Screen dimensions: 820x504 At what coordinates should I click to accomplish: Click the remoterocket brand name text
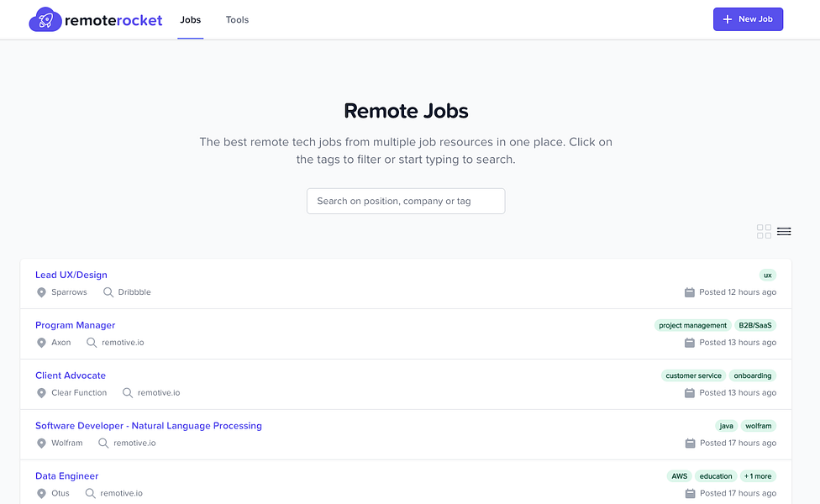pyautogui.click(x=113, y=20)
